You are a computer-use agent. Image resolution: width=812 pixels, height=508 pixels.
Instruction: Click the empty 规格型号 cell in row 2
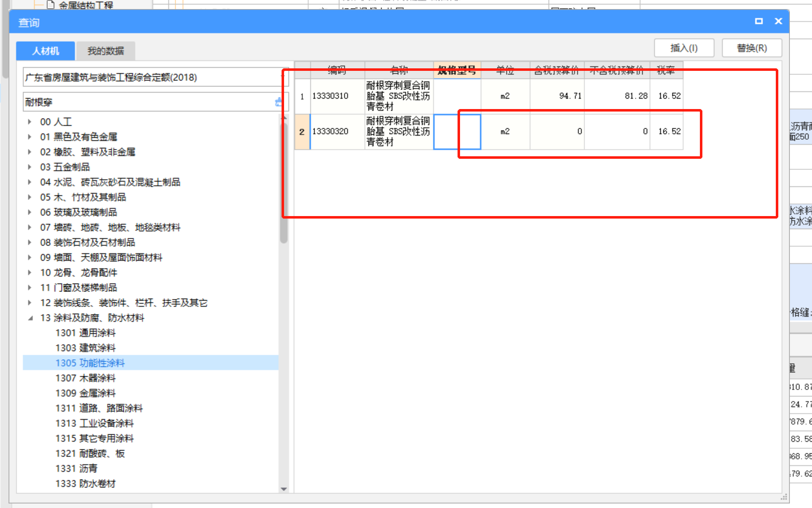[x=457, y=132]
